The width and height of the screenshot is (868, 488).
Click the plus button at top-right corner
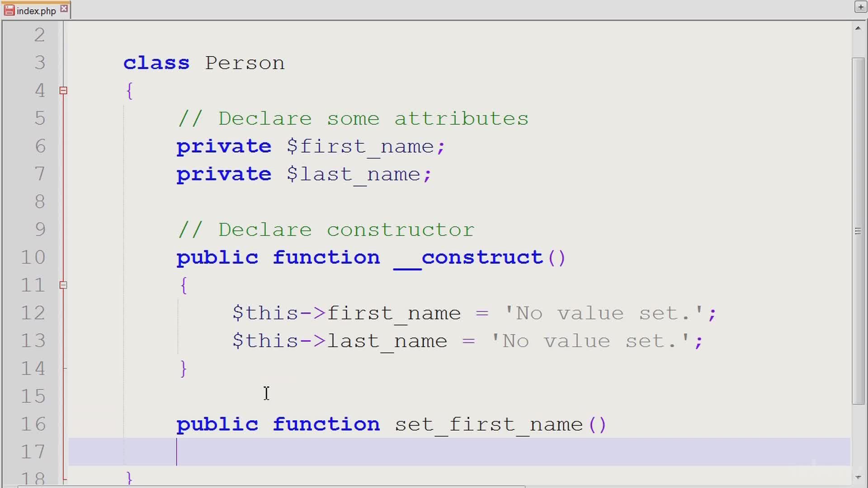(860, 7)
